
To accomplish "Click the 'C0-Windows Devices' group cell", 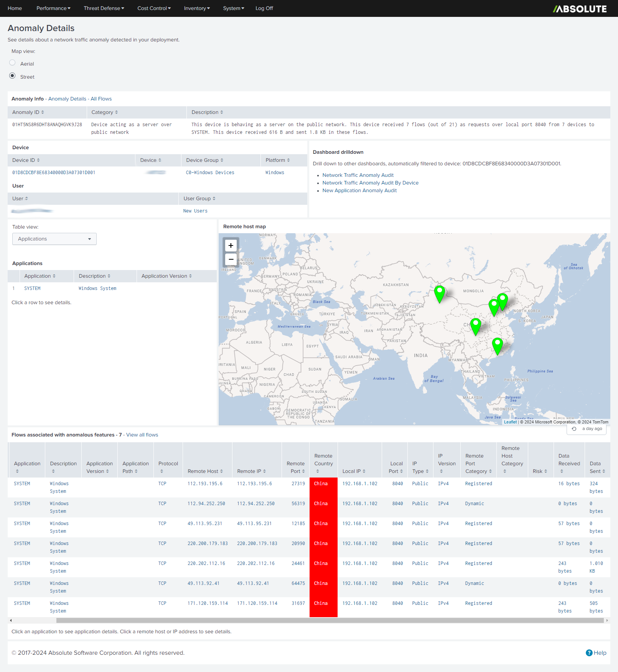I will tap(210, 173).
